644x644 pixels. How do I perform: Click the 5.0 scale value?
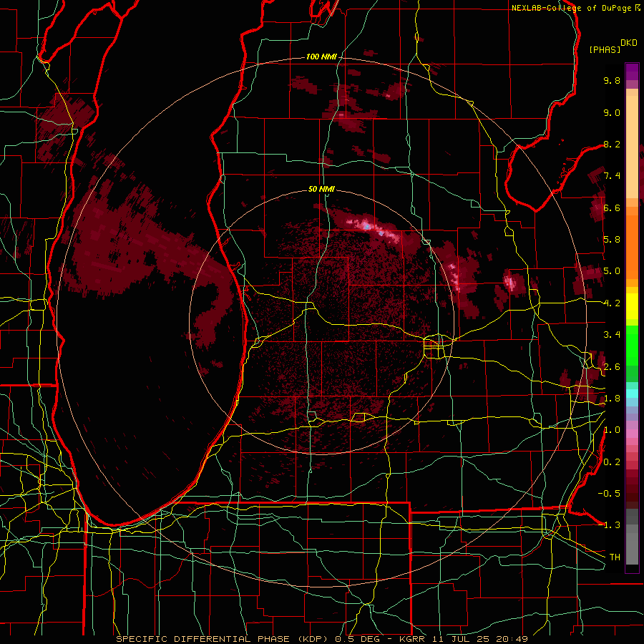pyautogui.click(x=612, y=271)
